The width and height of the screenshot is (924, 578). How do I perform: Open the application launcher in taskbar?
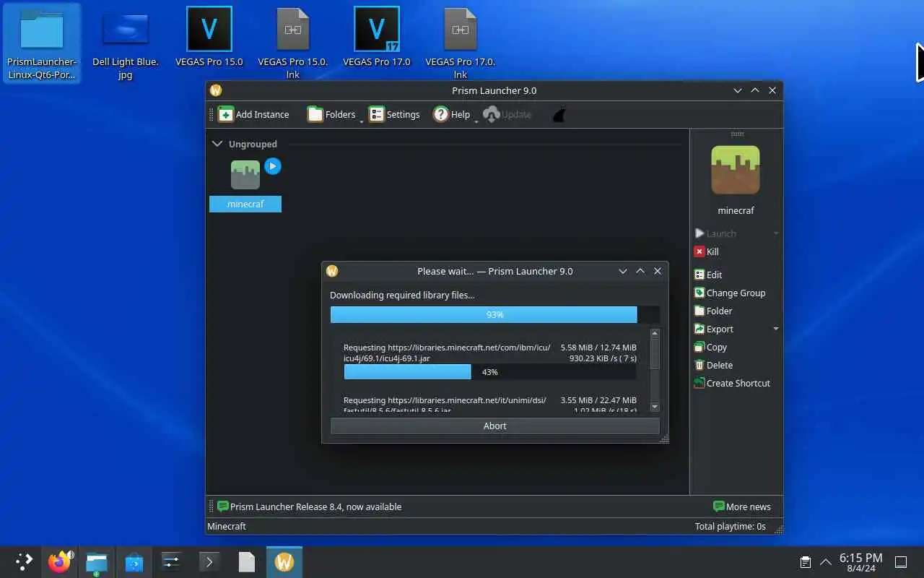[x=25, y=561]
